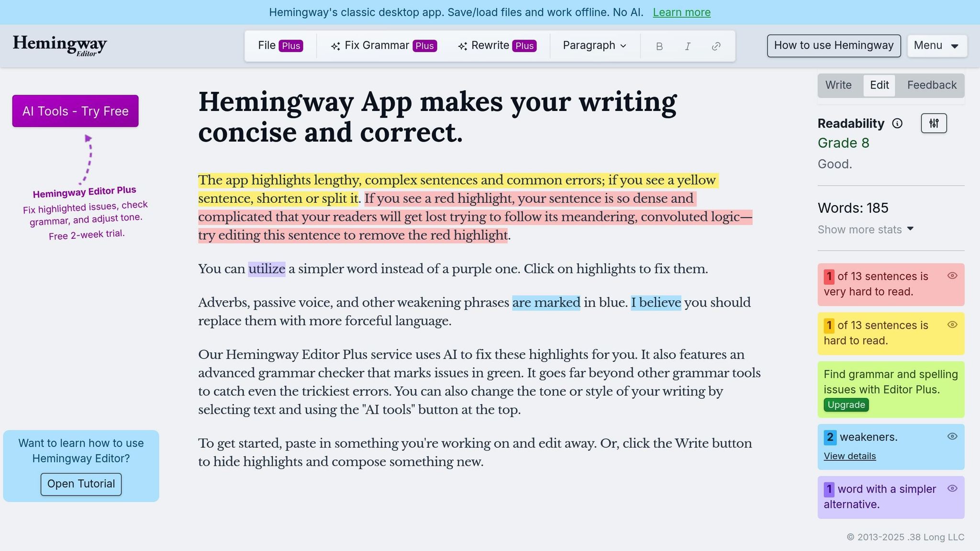Click the Open Tutorial button
This screenshot has height=551, width=980.
tap(81, 484)
